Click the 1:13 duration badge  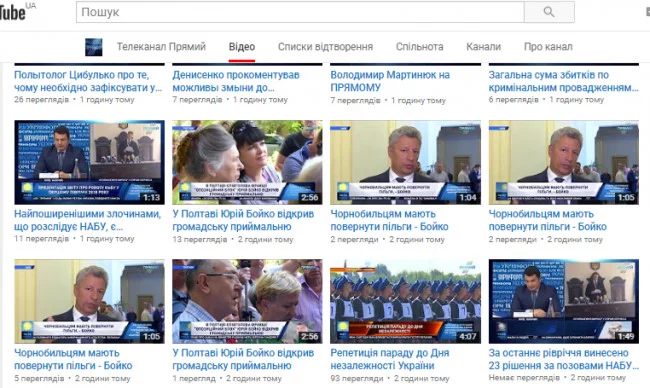tap(151, 198)
